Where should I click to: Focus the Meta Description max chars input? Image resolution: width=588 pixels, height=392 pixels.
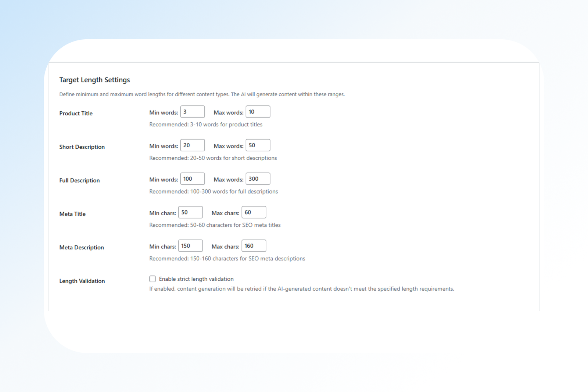pos(254,246)
